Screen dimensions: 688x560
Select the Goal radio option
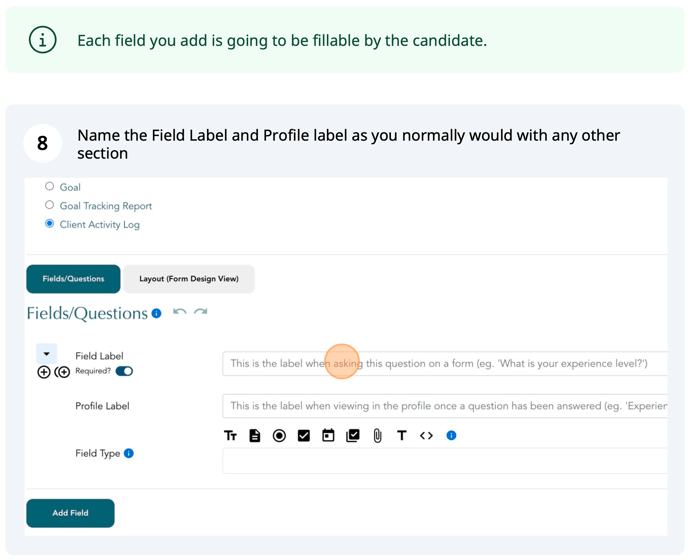point(50,187)
